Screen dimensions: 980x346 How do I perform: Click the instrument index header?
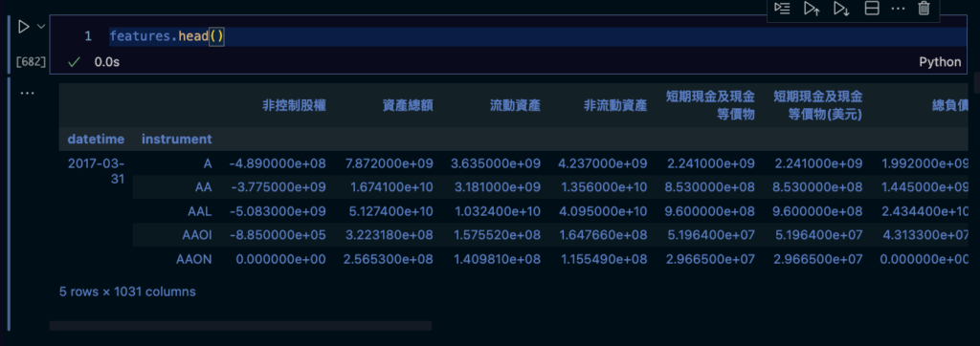(177, 139)
